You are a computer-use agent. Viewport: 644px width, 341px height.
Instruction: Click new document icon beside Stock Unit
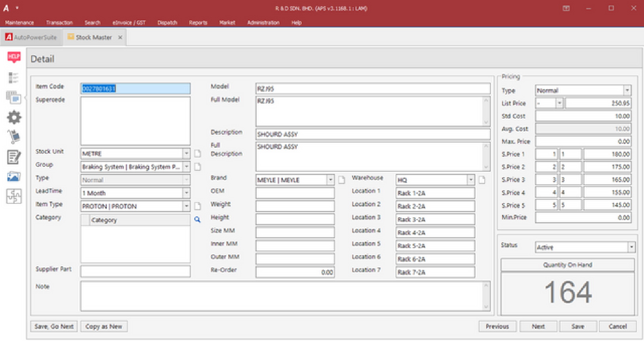click(197, 154)
